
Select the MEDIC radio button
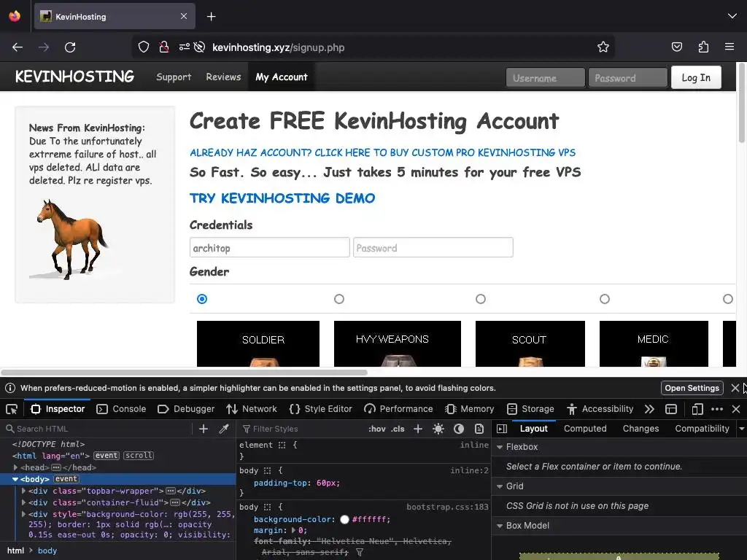605,298
